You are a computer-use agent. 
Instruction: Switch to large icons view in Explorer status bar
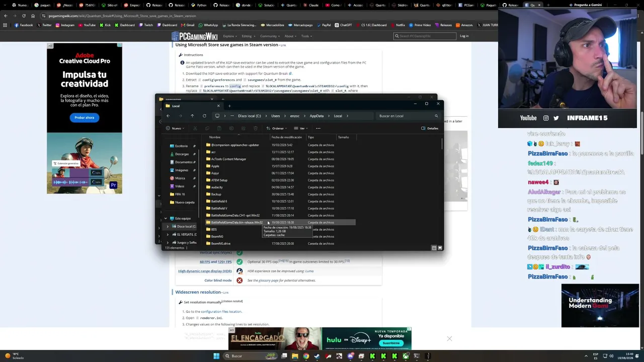[x=440, y=248]
